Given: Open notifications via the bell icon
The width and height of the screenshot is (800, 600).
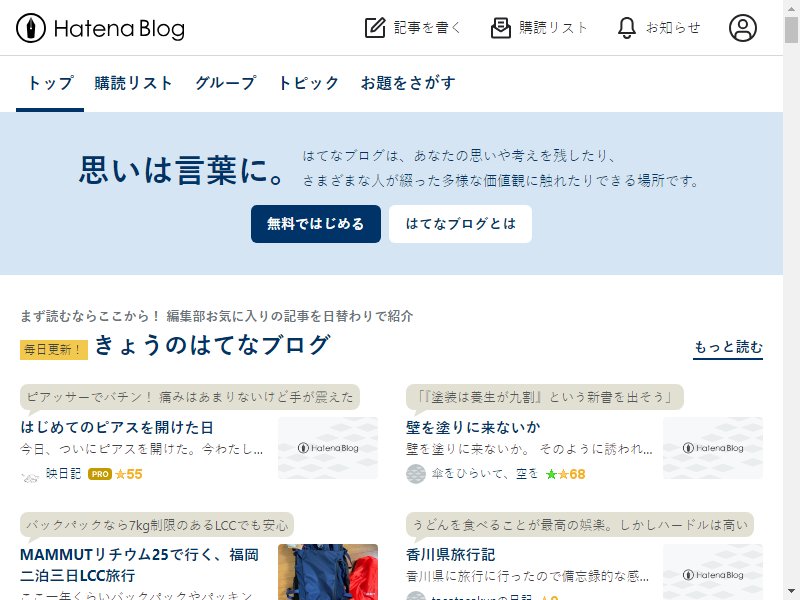Looking at the screenshot, I should pyautogui.click(x=627, y=28).
